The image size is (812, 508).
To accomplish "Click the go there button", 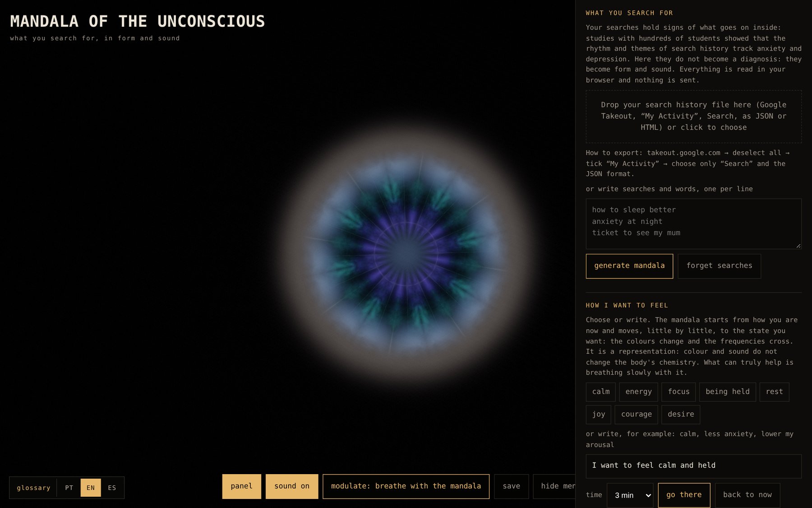I will point(684,495).
